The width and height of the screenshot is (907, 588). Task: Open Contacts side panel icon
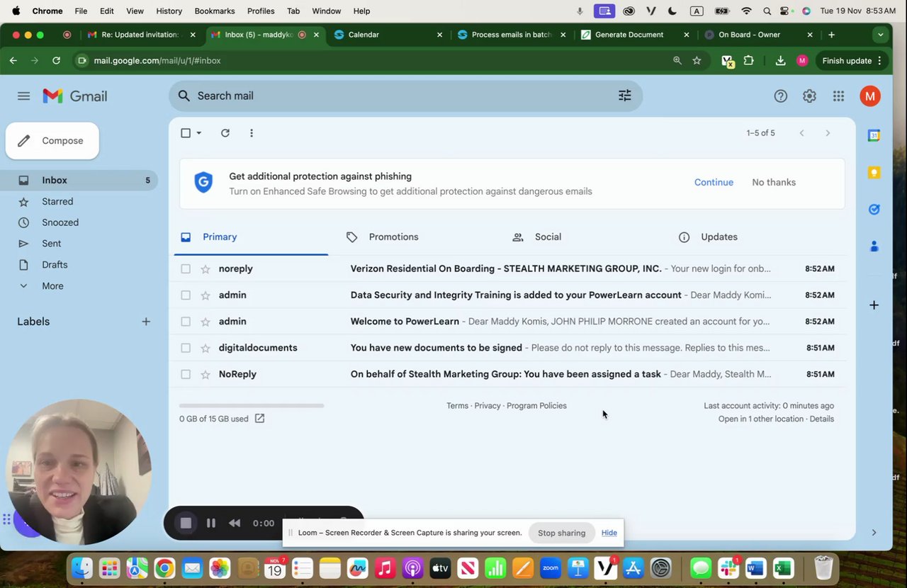874,246
